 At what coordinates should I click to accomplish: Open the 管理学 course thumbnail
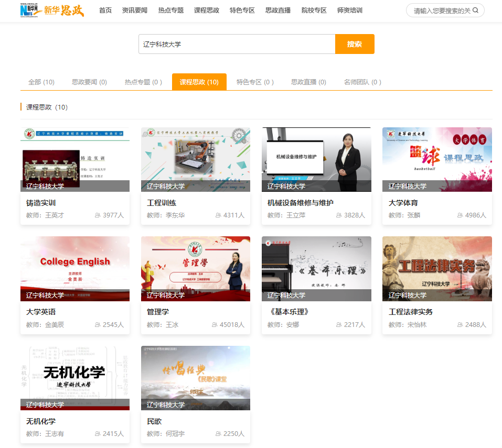[x=196, y=269]
